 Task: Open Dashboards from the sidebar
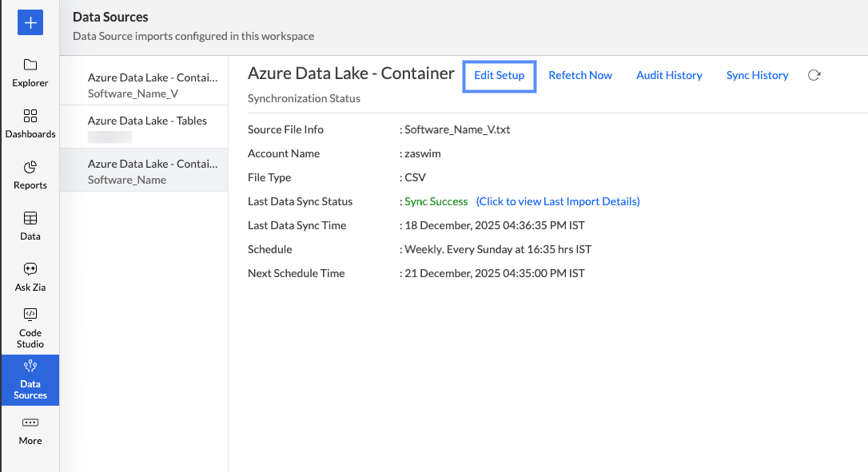[x=30, y=117]
